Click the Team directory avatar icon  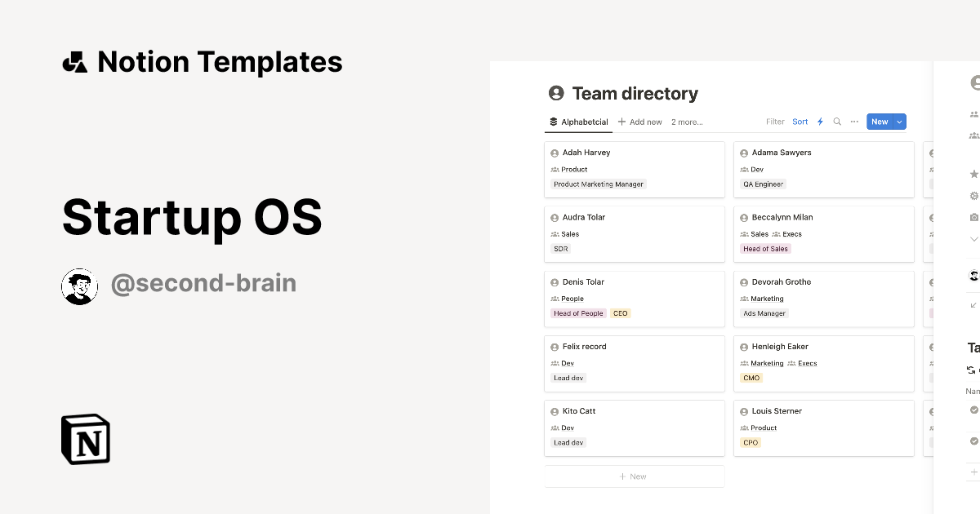[x=555, y=93]
